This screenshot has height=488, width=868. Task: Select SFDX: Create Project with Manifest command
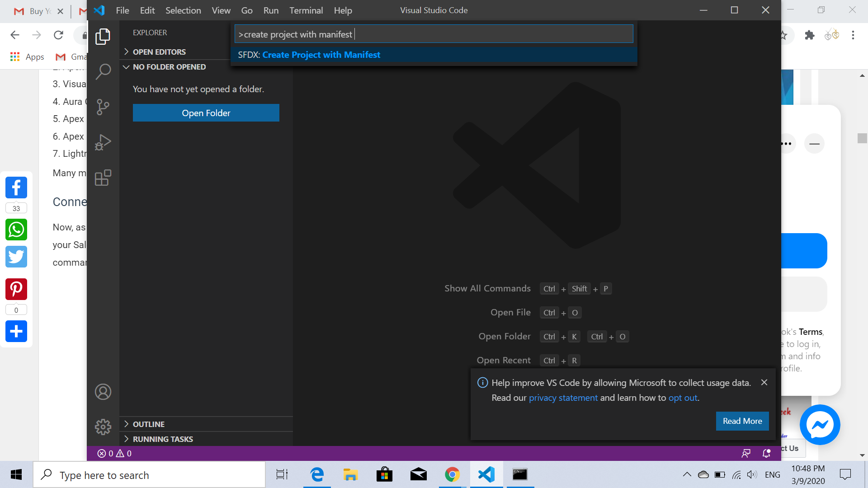pos(434,55)
